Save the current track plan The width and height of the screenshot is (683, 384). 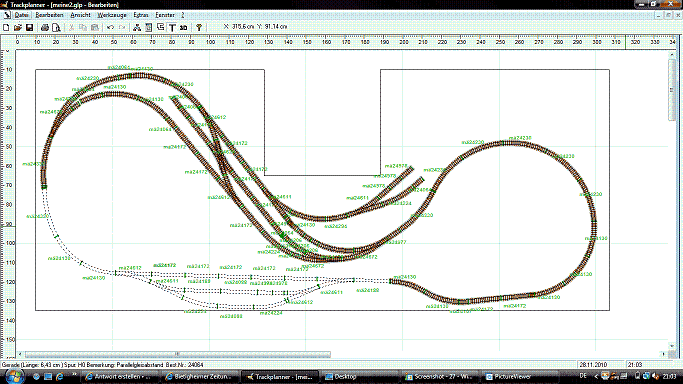pyautogui.click(x=30, y=27)
